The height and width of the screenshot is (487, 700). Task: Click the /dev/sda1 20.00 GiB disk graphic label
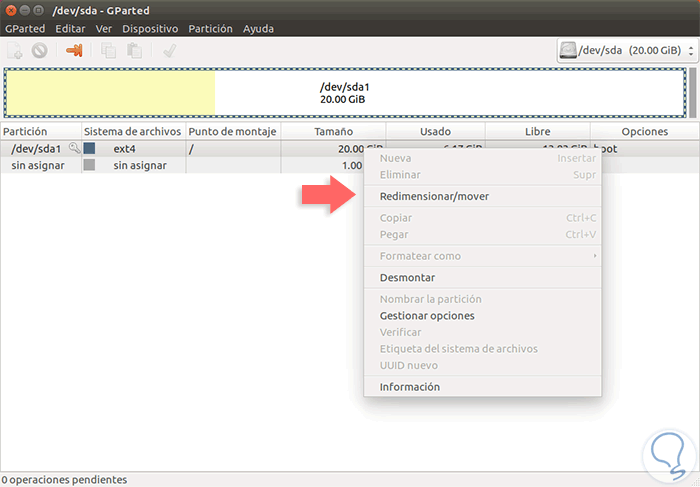click(x=344, y=93)
